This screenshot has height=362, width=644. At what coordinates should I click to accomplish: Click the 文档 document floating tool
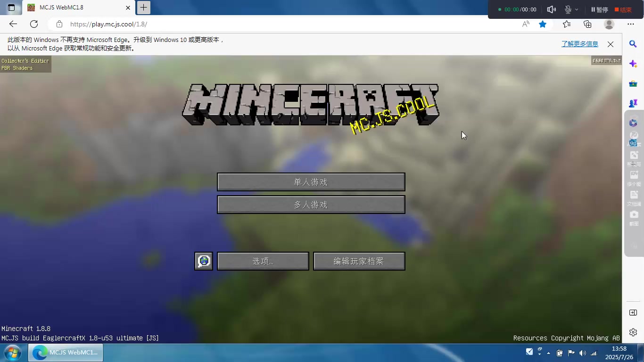coord(634,197)
